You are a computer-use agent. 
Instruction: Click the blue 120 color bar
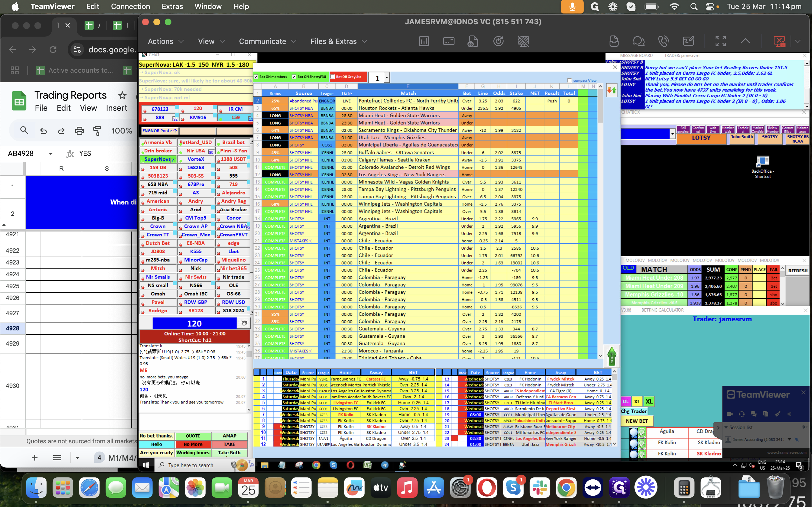point(194,324)
